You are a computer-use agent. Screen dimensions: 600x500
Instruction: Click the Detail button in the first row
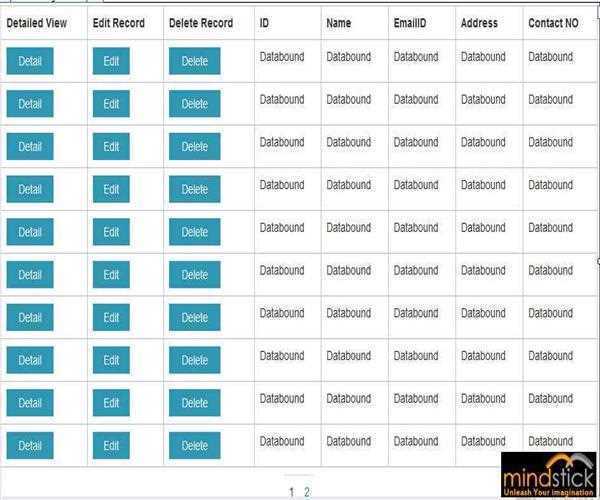coord(30,62)
